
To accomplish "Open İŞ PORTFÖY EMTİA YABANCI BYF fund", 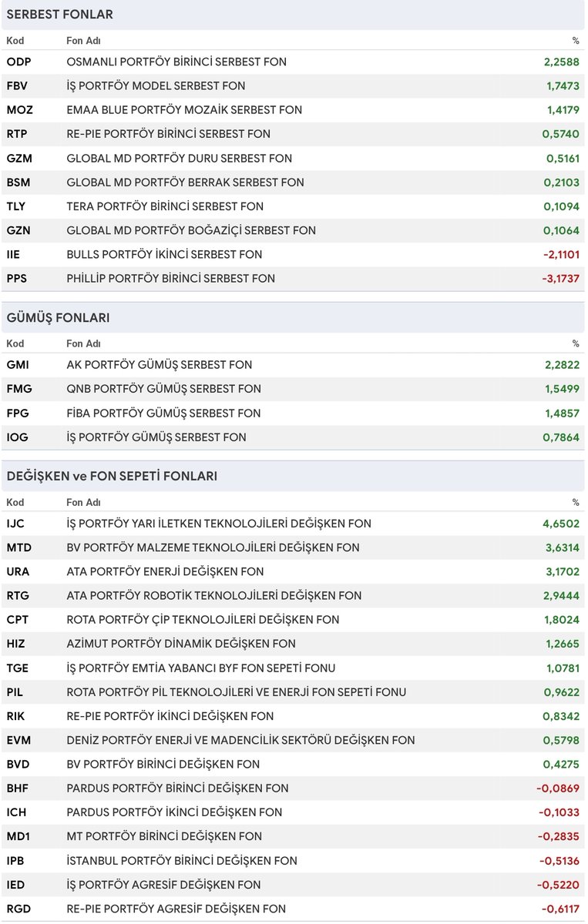I will 201,668.
